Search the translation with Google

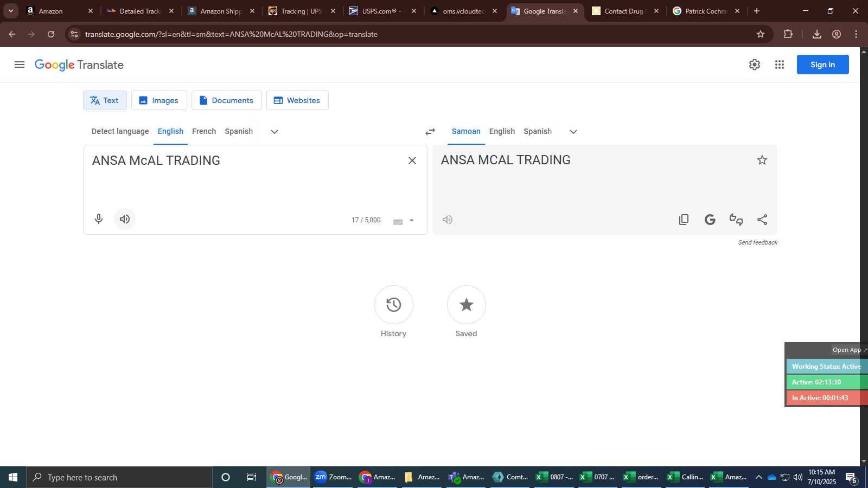coord(710,220)
